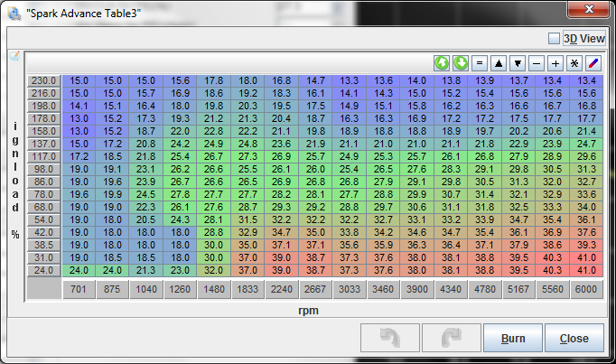
Task: Click the undo arrow button
Action: (x=389, y=339)
